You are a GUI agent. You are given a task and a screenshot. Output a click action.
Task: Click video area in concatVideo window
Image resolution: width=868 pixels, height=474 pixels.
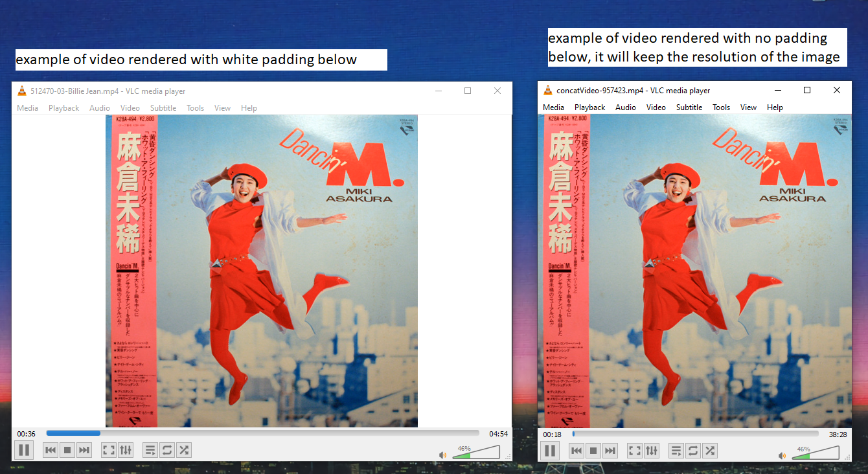(x=694, y=271)
